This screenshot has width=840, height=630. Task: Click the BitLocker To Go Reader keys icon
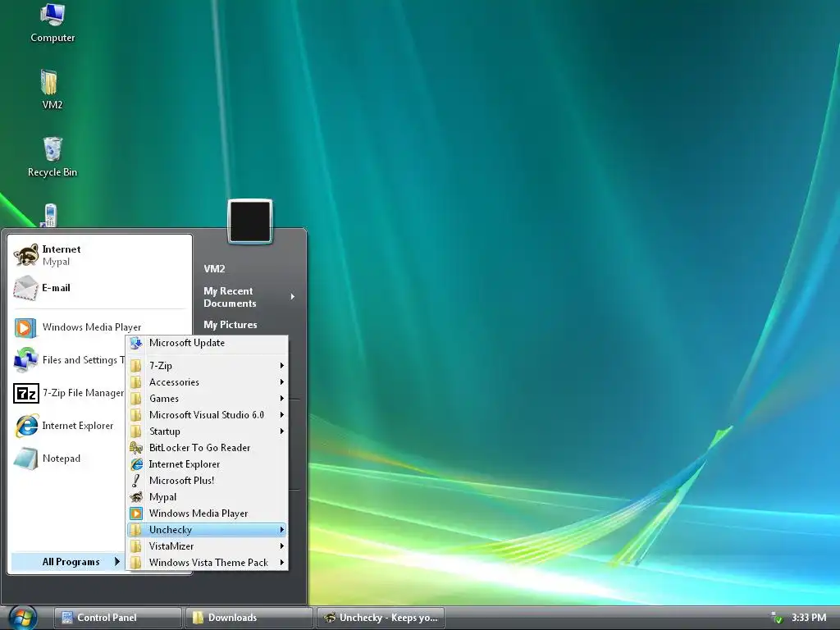pyautogui.click(x=136, y=448)
